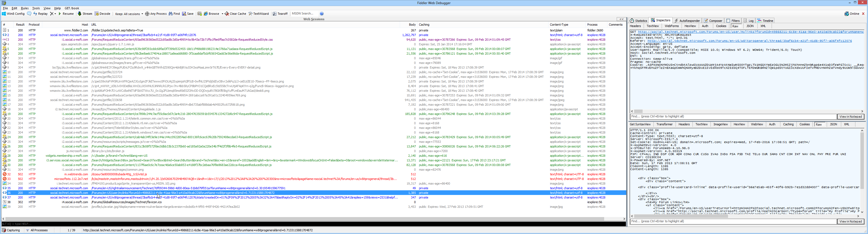
Task: Click Clear Cache in the toolbar
Action: tap(235, 14)
